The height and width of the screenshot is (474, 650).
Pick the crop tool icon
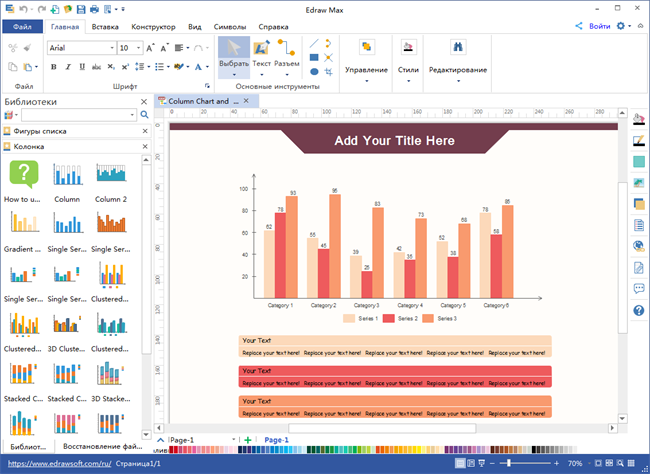pyautogui.click(x=328, y=72)
